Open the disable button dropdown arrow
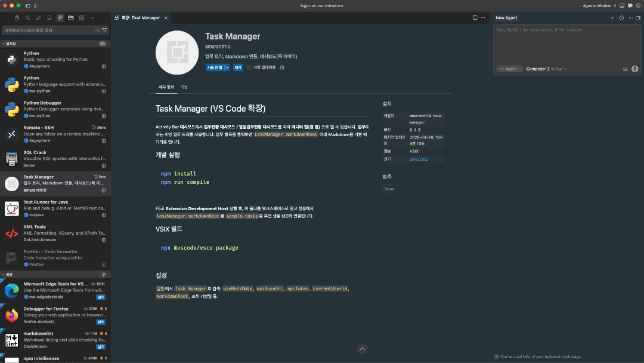The height and width of the screenshot is (363, 644). [x=227, y=67]
